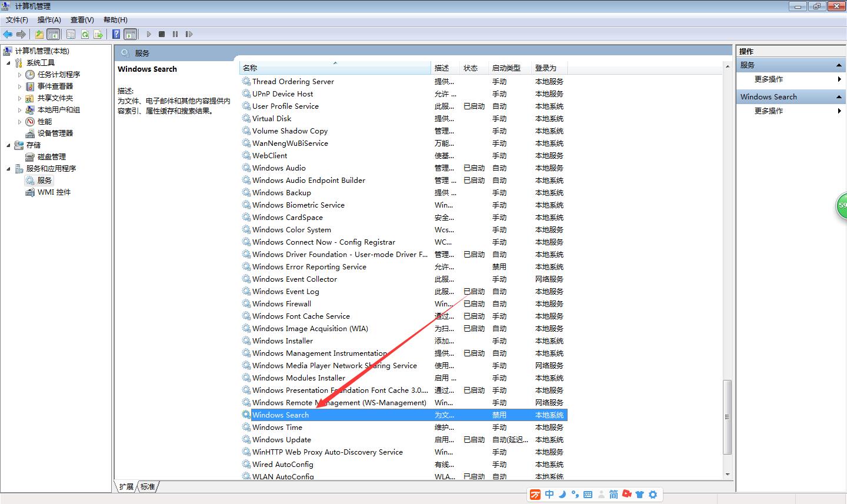Click the Start service play icon
Image resolution: width=847 pixels, height=504 pixels.
149,34
